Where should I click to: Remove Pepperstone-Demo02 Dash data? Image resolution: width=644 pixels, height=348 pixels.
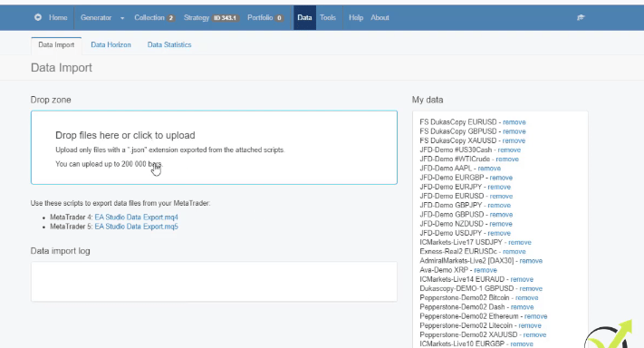click(522, 307)
